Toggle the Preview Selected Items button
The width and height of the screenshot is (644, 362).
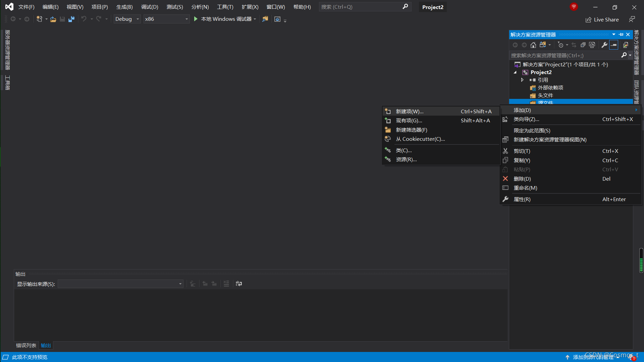click(613, 45)
